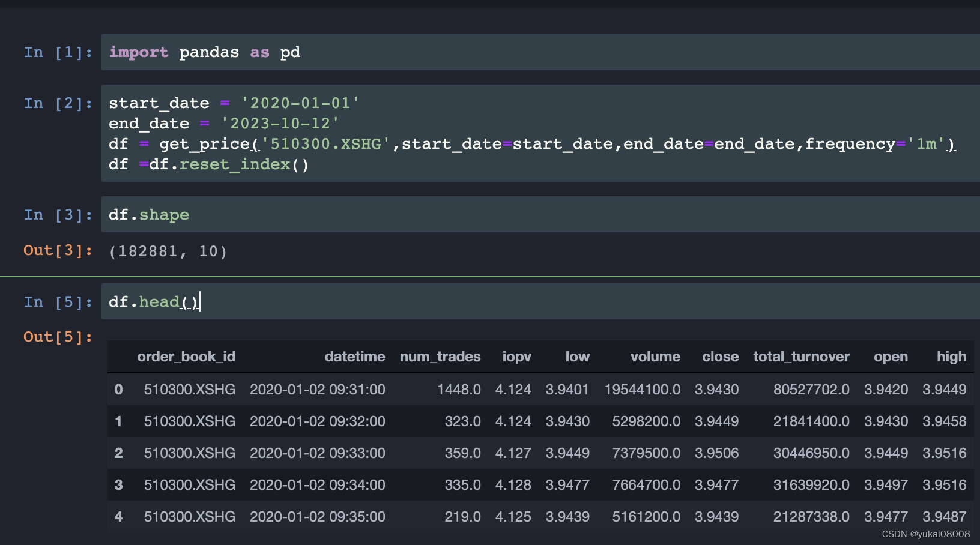The width and height of the screenshot is (980, 545).
Task: Click datetime 2020-01-02 09:31:00 cell
Action: (318, 390)
